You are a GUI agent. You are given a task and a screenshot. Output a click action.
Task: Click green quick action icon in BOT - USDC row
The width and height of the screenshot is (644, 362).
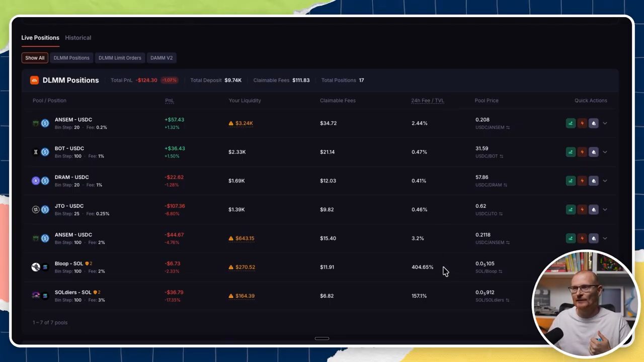[571, 152]
